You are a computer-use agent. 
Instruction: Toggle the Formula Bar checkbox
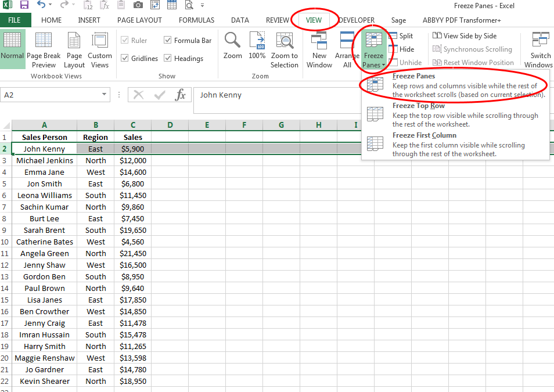(167, 40)
